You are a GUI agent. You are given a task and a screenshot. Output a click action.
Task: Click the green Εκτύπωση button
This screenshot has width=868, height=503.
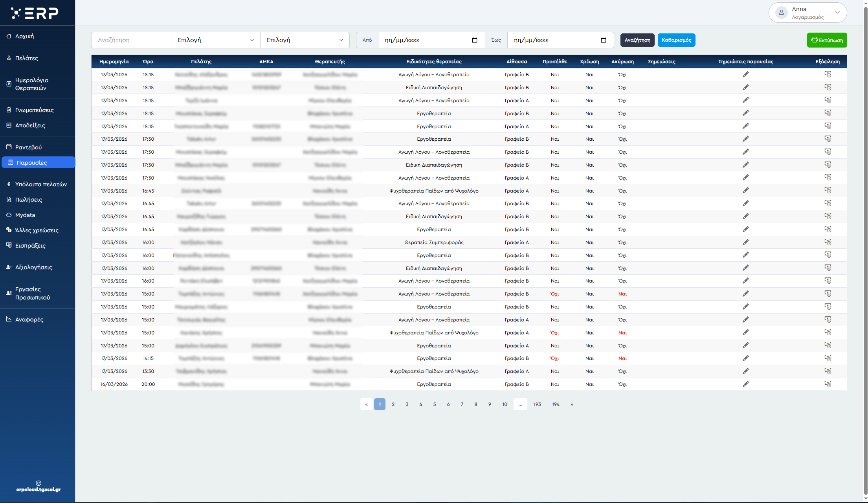827,40
